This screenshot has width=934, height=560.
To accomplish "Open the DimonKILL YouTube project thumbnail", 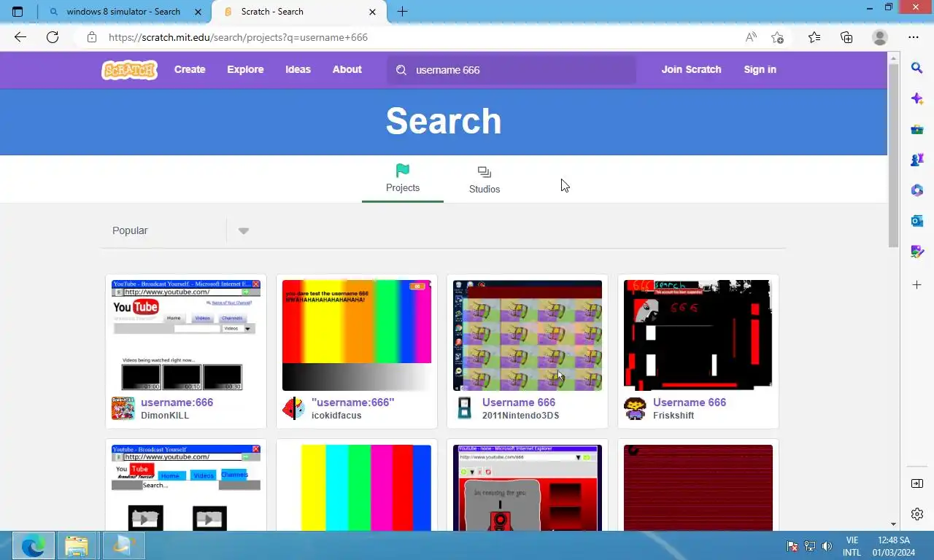I will [186, 335].
